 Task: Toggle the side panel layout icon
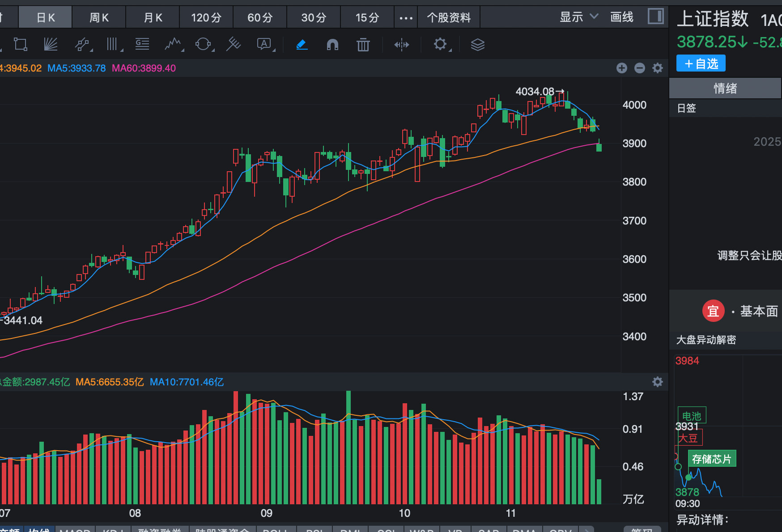[655, 17]
